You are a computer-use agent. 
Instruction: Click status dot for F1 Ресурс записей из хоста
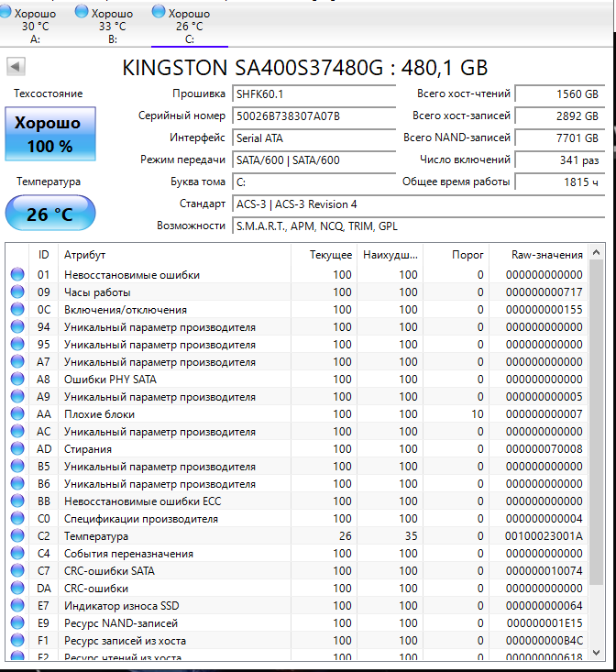(x=17, y=640)
